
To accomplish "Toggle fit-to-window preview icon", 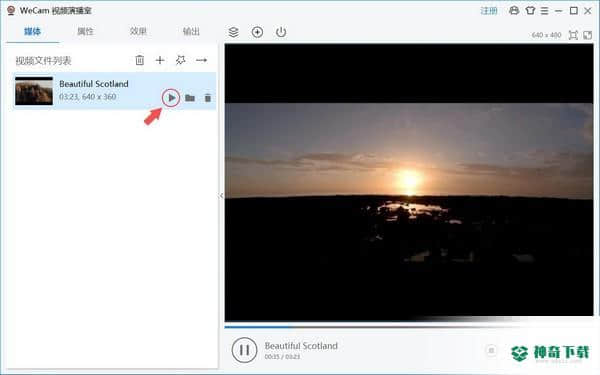I will coord(573,35).
